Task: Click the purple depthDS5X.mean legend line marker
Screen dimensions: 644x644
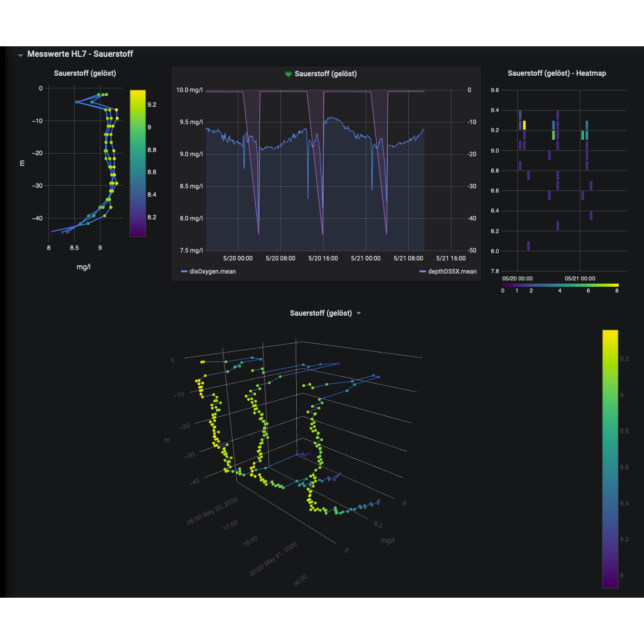Action: (422, 271)
